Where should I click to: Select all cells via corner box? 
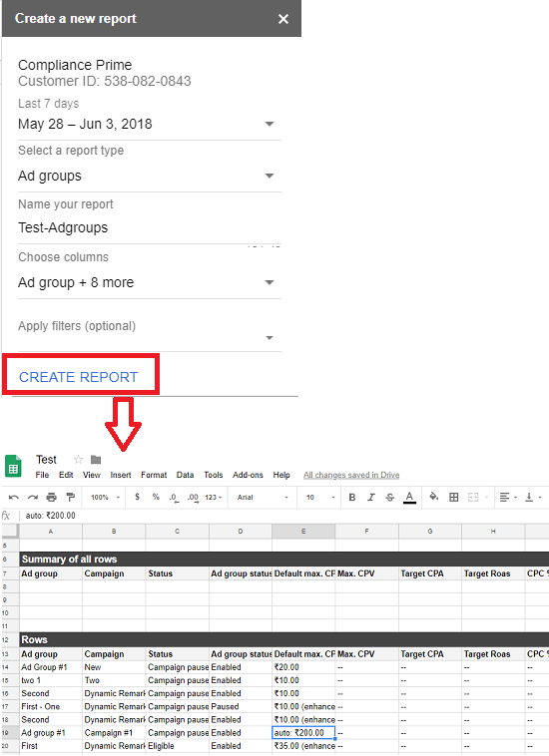(10, 532)
